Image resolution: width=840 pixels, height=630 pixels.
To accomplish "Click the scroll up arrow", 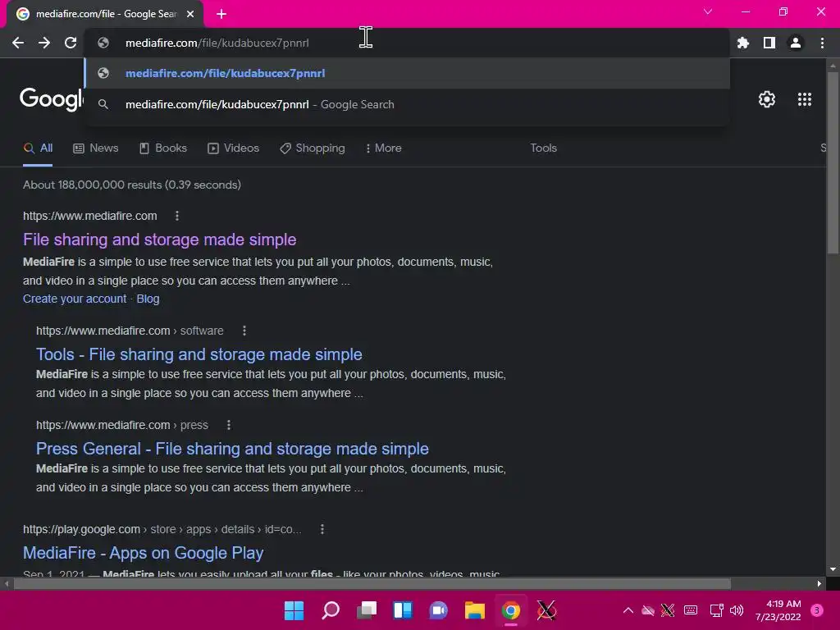I will pyautogui.click(x=833, y=66).
